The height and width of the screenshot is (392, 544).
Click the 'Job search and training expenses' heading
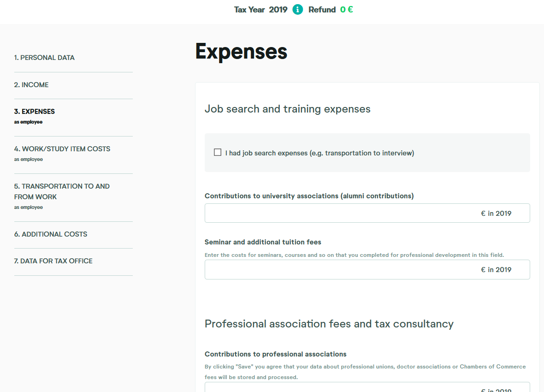point(287,109)
